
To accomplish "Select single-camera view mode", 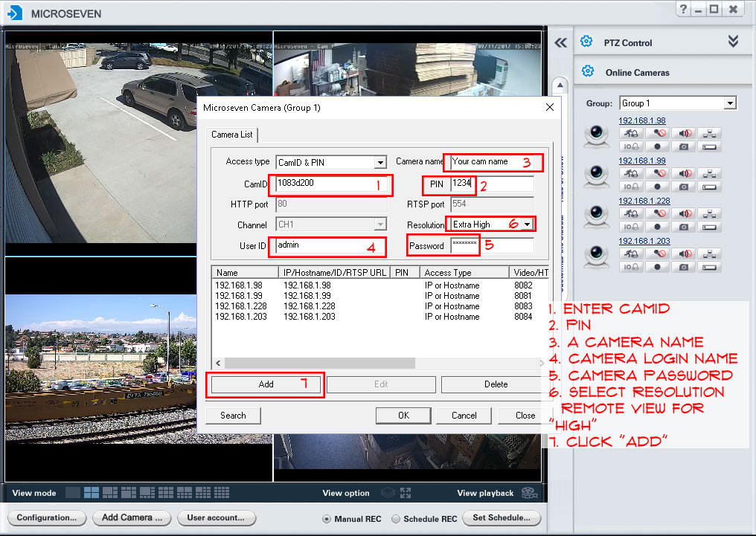I will coord(73,493).
